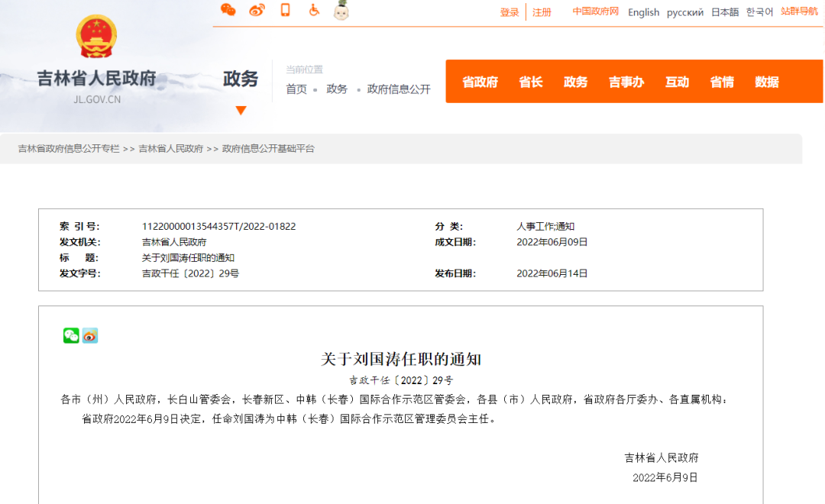
Task: Expand the orange arrow under 政务
Action: click(241, 110)
